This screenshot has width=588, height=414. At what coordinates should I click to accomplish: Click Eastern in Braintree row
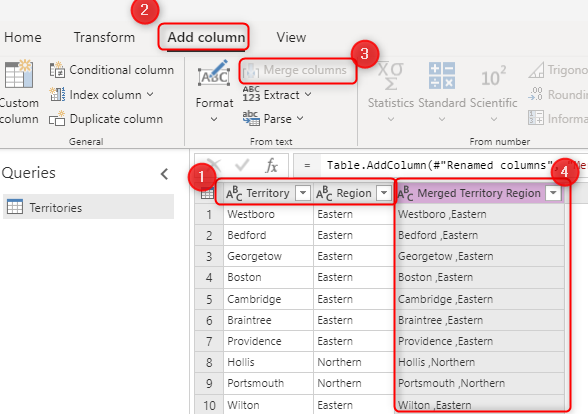[354, 320]
